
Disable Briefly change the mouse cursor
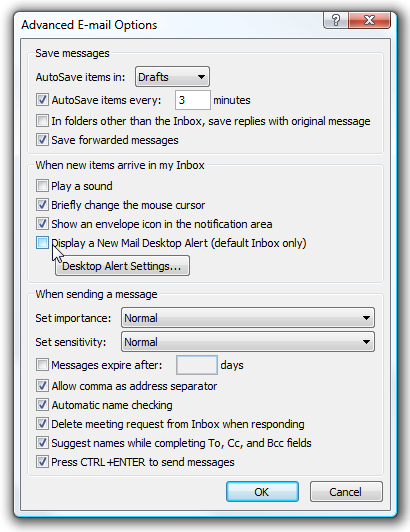tap(42, 205)
